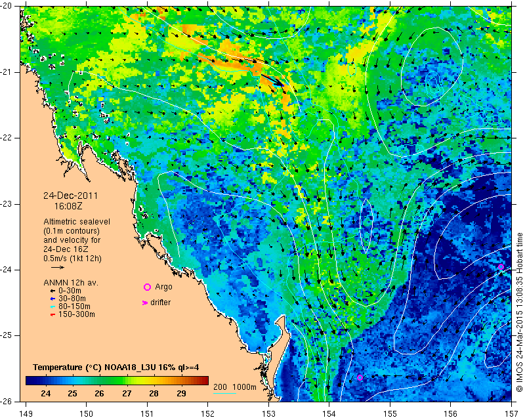Click the closed sea-level contour eddy near 21S 155.7E
This screenshot has width=525, height=420.
tap(432, 67)
